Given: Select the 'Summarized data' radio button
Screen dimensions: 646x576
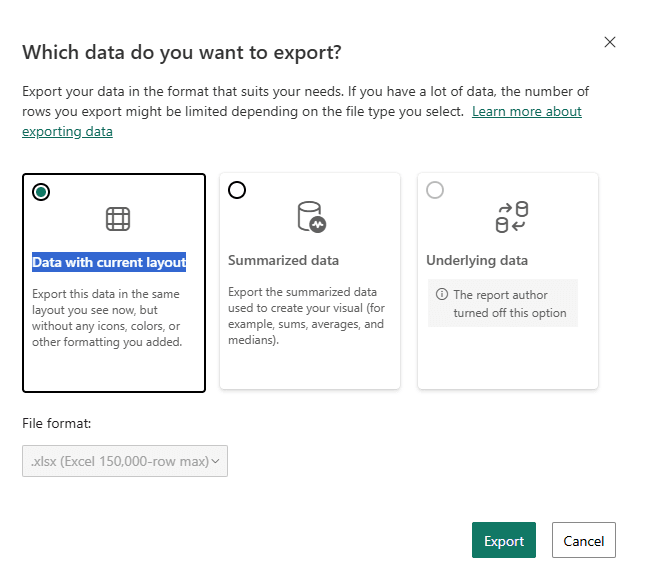Looking at the screenshot, I should point(237,190).
